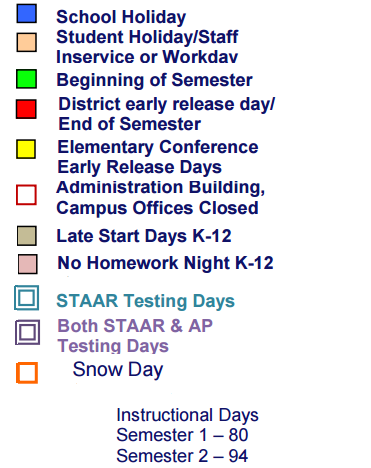This screenshot has width=371, height=468.
Task: Click the green Beginning of Semester square
Action: coord(27,79)
